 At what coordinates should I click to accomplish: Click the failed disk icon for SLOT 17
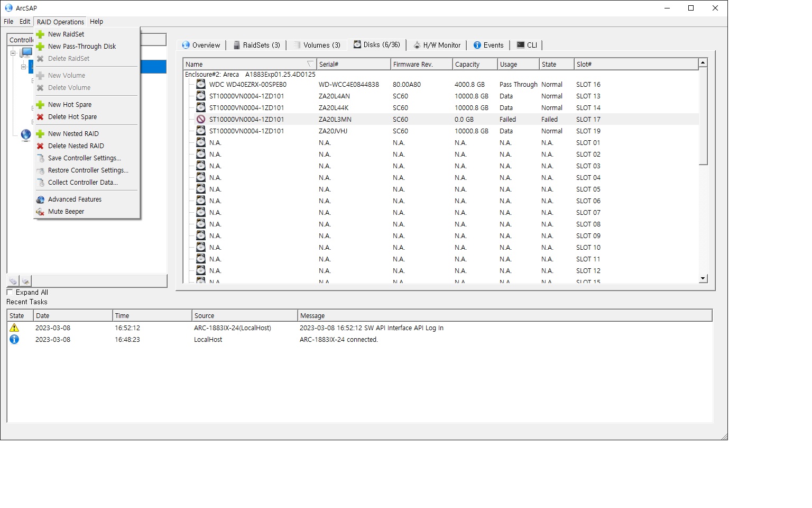[201, 119]
